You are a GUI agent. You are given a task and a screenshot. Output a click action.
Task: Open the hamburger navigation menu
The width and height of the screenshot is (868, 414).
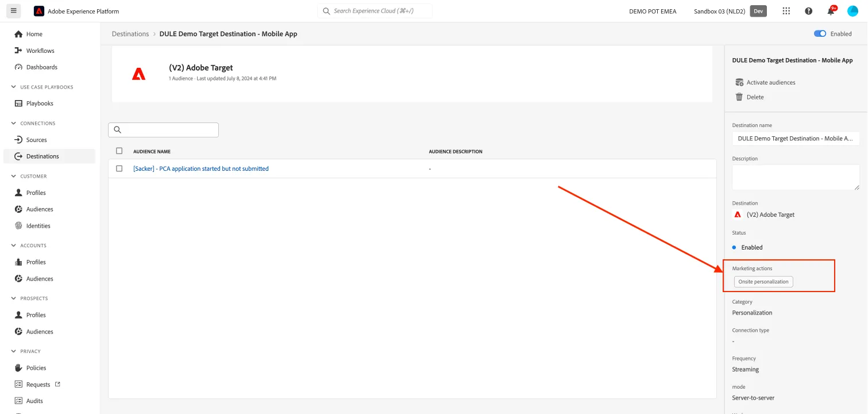click(x=13, y=11)
